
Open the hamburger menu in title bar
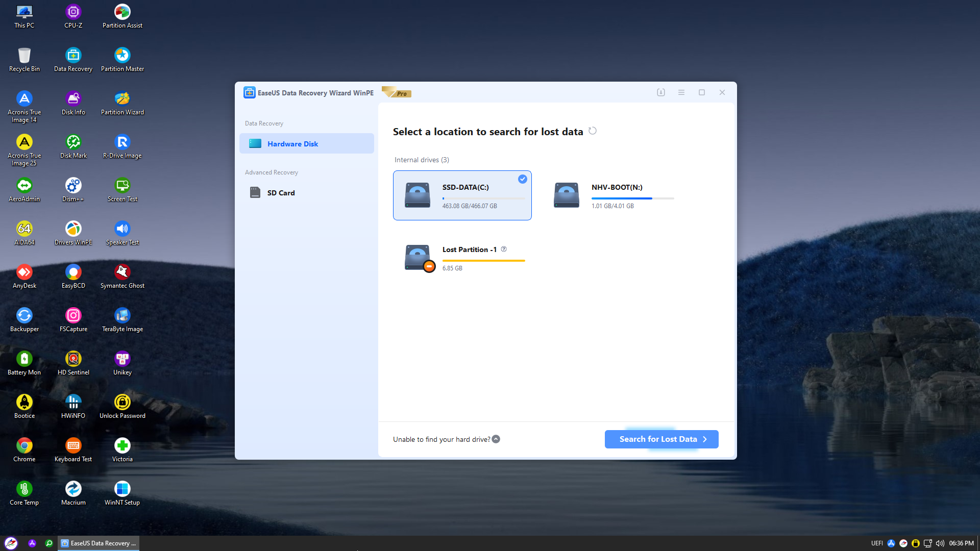click(x=681, y=92)
